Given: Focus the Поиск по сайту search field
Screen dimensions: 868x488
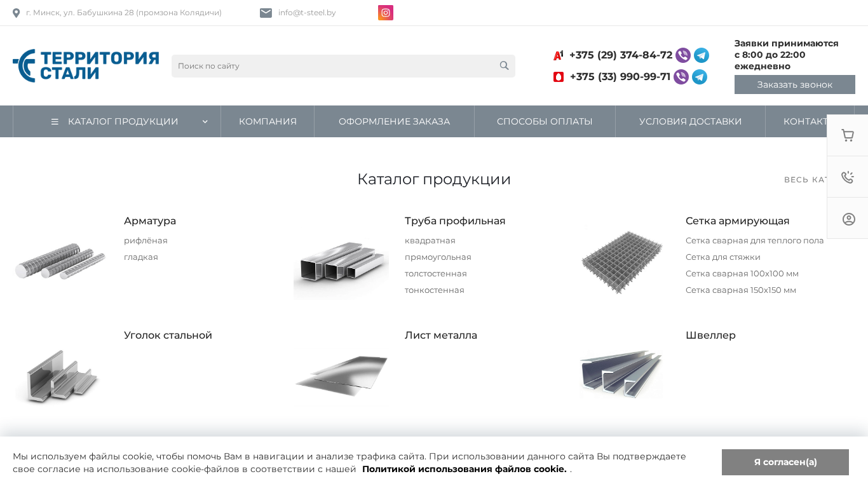Looking at the screenshot, I should 334,66.
